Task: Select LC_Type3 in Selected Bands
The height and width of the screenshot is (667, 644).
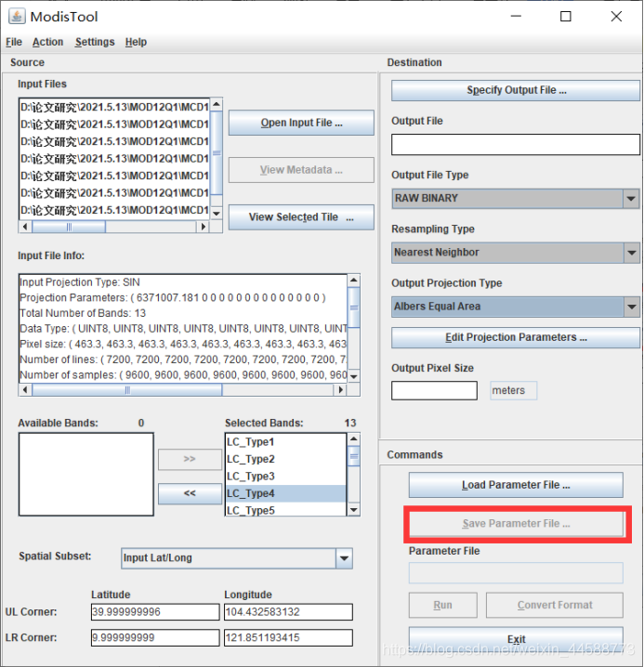Action: 286,477
